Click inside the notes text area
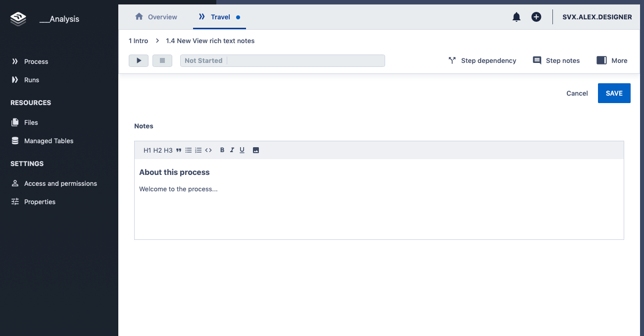The width and height of the screenshot is (644, 336). [379, 213]
